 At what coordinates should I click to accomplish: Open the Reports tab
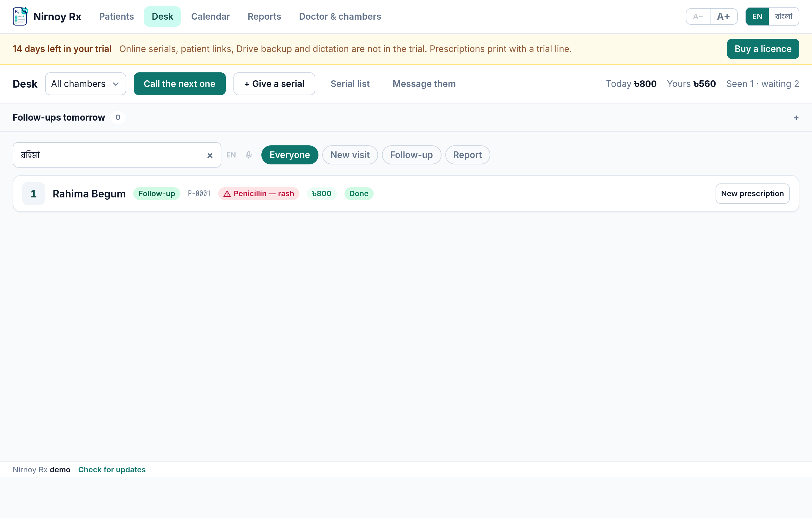pos(264,17)
